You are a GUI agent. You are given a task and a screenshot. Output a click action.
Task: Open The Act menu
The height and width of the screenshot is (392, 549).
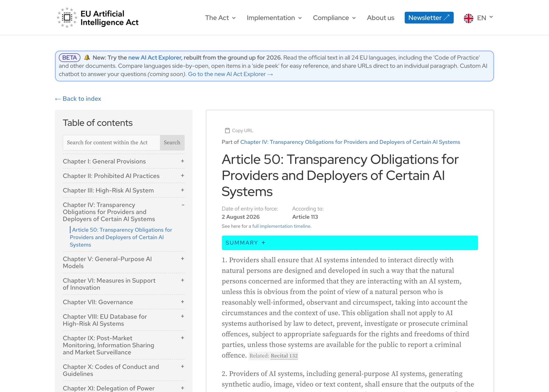click(x=220, y=18)
